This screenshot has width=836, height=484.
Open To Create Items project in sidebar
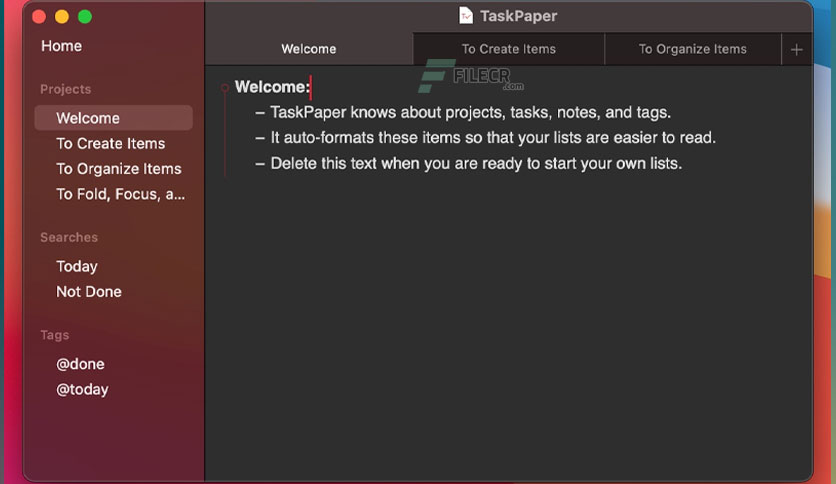click(110, 143)
